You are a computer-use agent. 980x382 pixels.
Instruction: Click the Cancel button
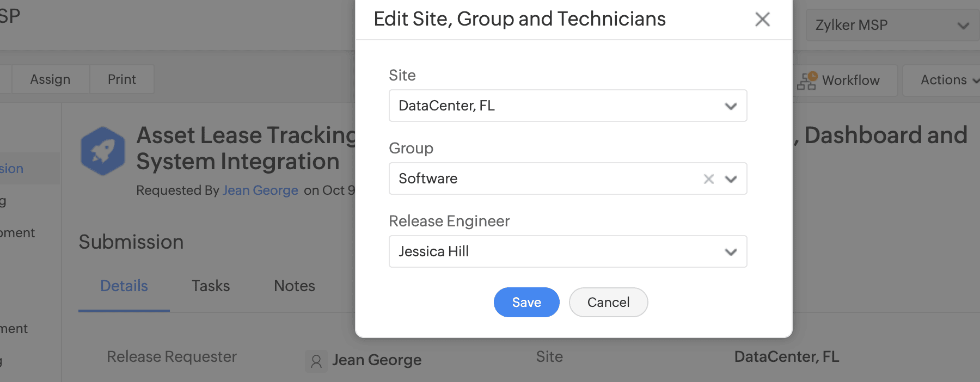pyautogui.click(x=608, y=302)
